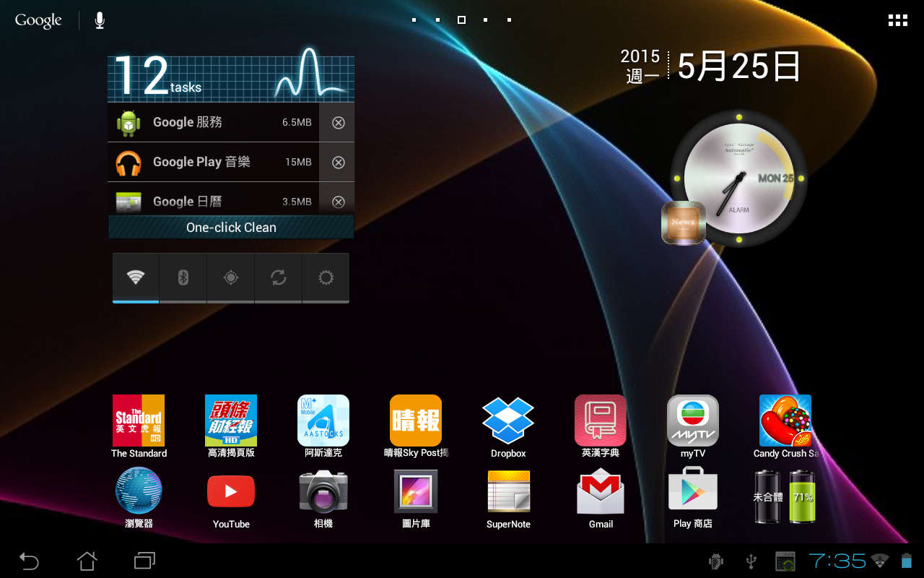
Task: Go back with the navigation bar
Action: click(x=29, y=560)
